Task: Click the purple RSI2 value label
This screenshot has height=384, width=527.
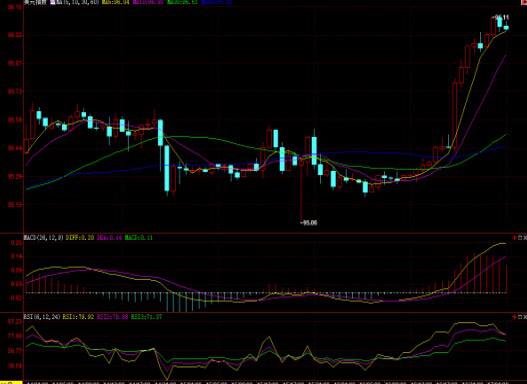Action: pyautogui.click(x=112, y=317)
